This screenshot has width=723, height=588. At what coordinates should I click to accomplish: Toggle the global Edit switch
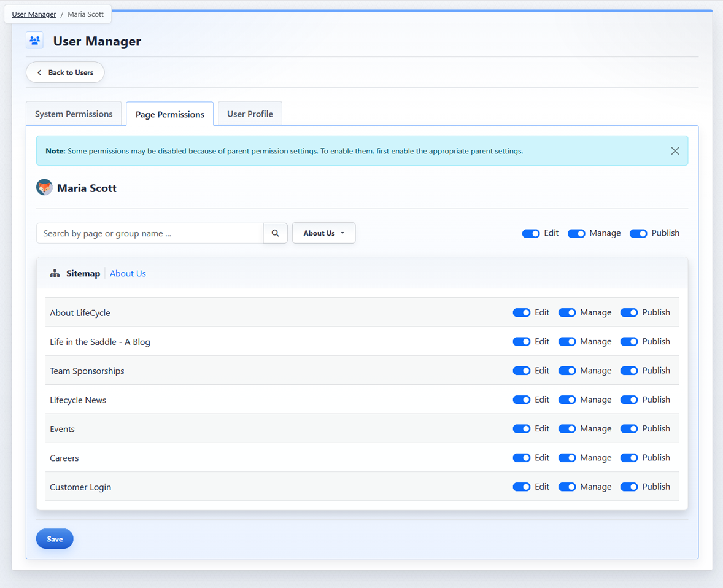[531, 233]
